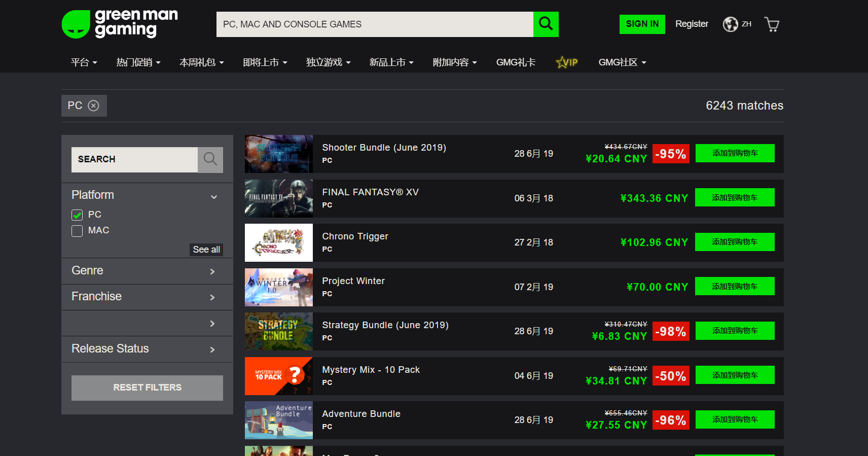Screen dimensions: 868x456
Task: Click the -98% discount badge
Action: (671, 331)
